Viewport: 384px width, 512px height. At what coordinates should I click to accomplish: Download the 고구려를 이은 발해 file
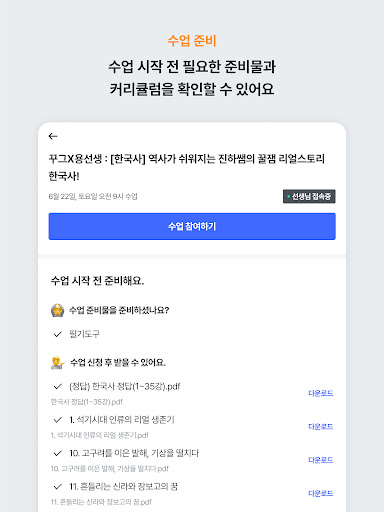320,460
